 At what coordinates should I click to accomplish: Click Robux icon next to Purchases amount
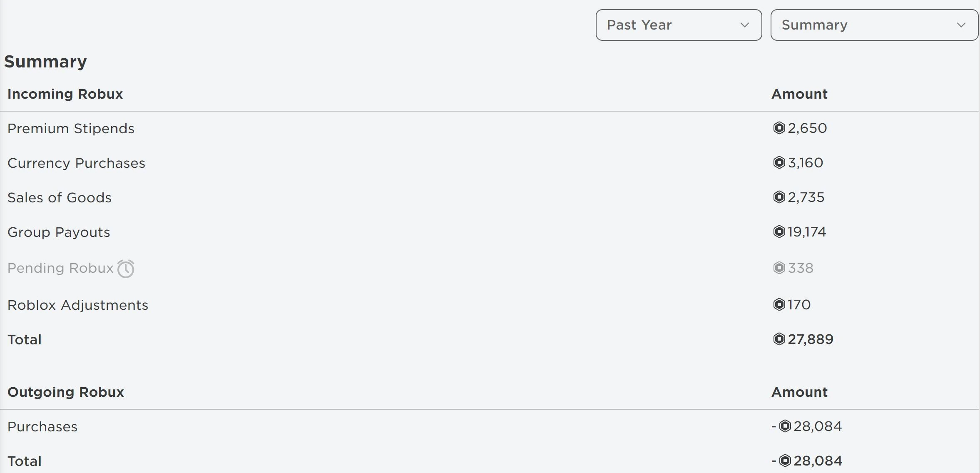coord(785,426)
